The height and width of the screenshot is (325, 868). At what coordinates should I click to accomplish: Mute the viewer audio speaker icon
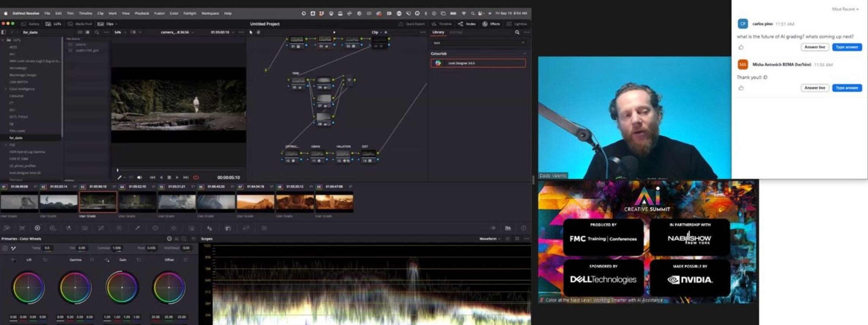tap(140, 177)
